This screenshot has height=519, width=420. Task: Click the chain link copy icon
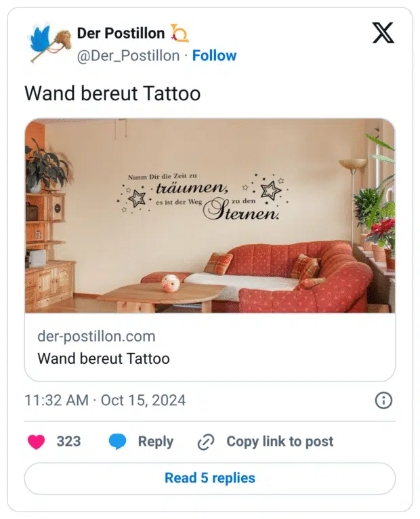(206, 442)
